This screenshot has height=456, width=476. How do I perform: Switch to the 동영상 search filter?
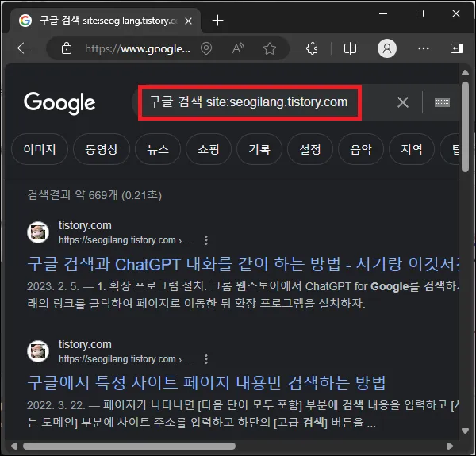(x=102, y=149)
